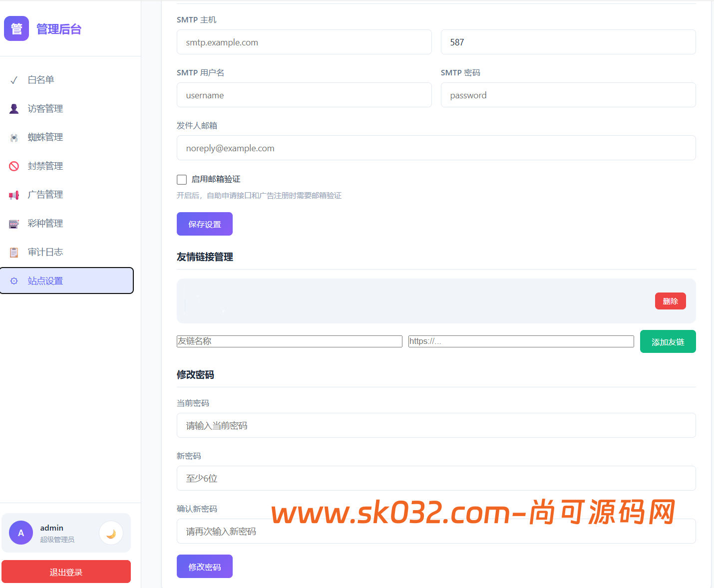
Task: Focus the 友链名称 input field
Action: (290, 341)
